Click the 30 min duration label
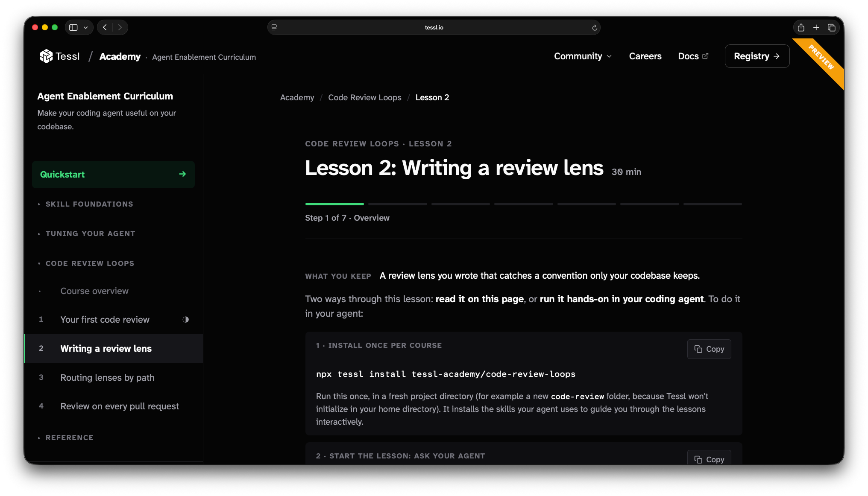The height and width of the screenshot is (496, 868). [x=626, y=172]
